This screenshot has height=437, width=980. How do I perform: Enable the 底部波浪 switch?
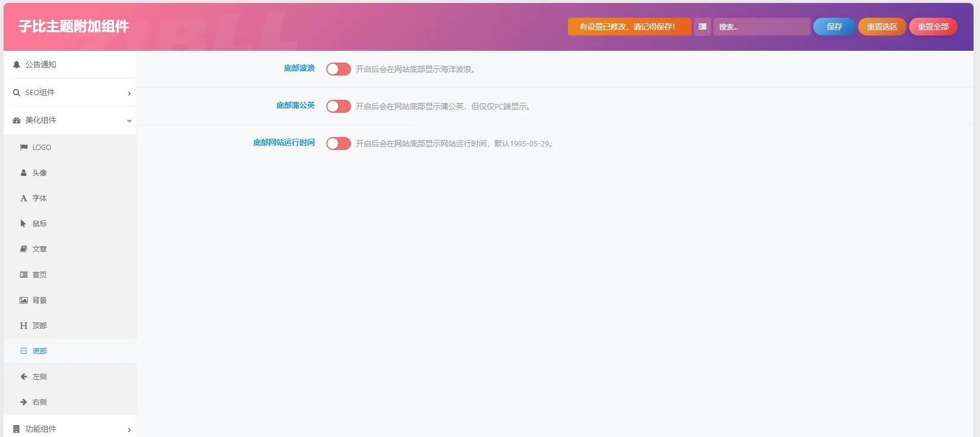pos(339,69)
